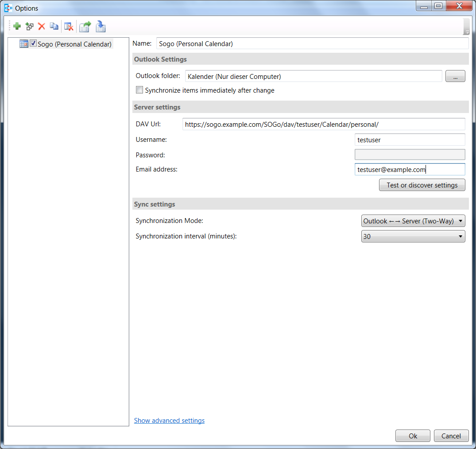
Task: Click Test or discover settings button
Action: [422, 185]
